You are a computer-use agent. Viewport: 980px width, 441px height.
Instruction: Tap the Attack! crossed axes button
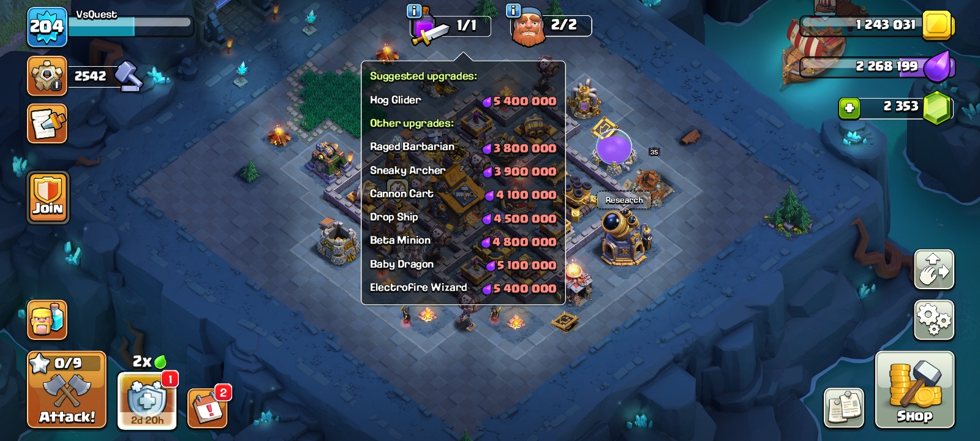[x=67, y=390]
